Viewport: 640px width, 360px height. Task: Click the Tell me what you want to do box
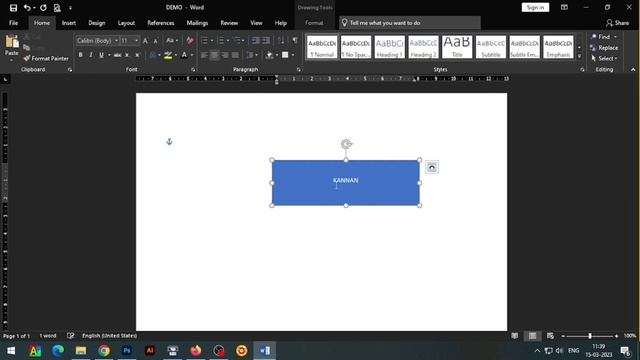(x=410, y=23)
